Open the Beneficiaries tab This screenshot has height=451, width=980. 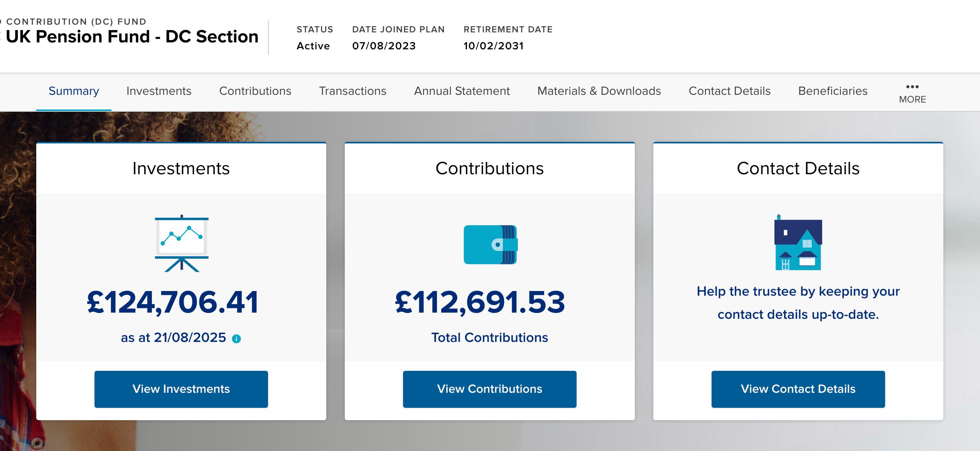coord(833,91)
